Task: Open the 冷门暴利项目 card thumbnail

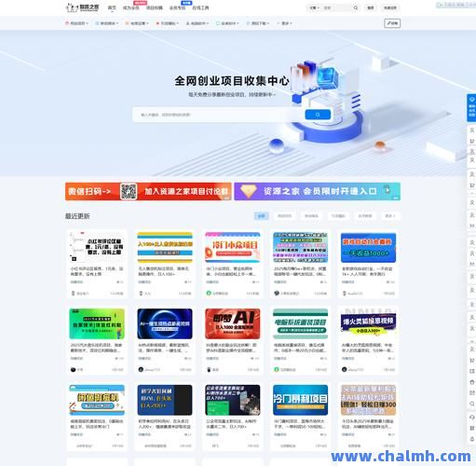Action: tap(300, 400)
